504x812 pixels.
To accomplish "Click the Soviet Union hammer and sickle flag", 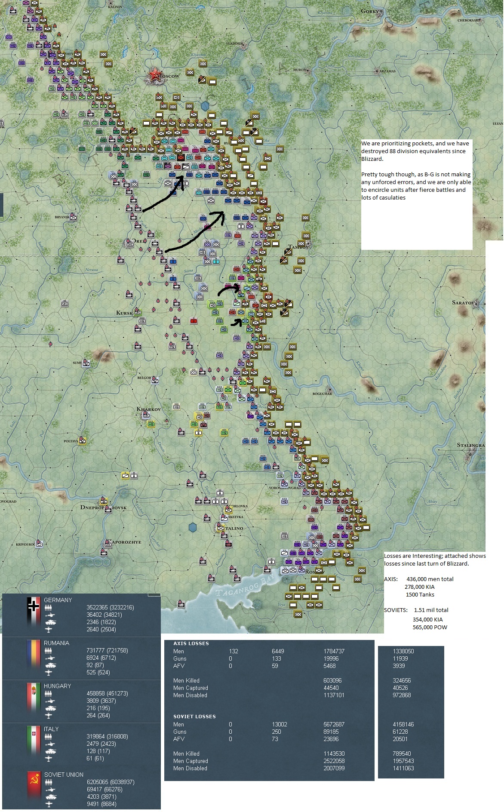I will pos(33,790).
